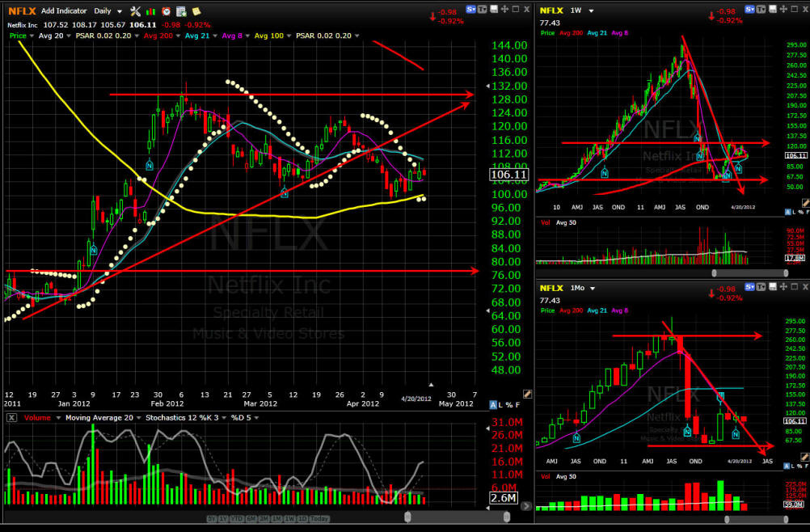Toggle F scale option on daily chart

(x=517, y=405)
